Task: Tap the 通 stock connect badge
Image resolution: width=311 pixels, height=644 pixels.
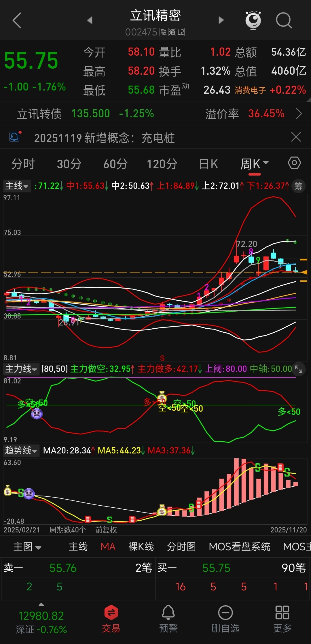Action: pos(172,32)
